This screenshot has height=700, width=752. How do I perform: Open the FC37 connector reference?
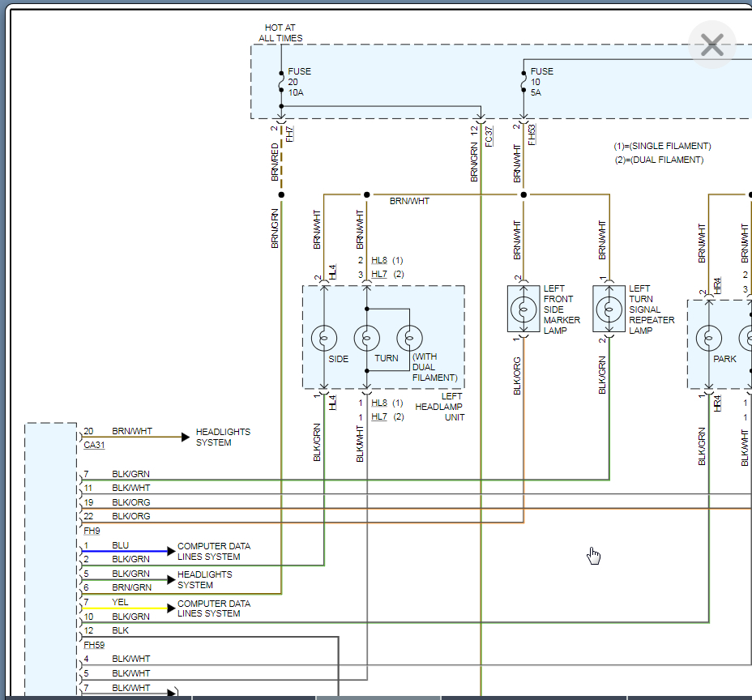(x=489, y=135)
